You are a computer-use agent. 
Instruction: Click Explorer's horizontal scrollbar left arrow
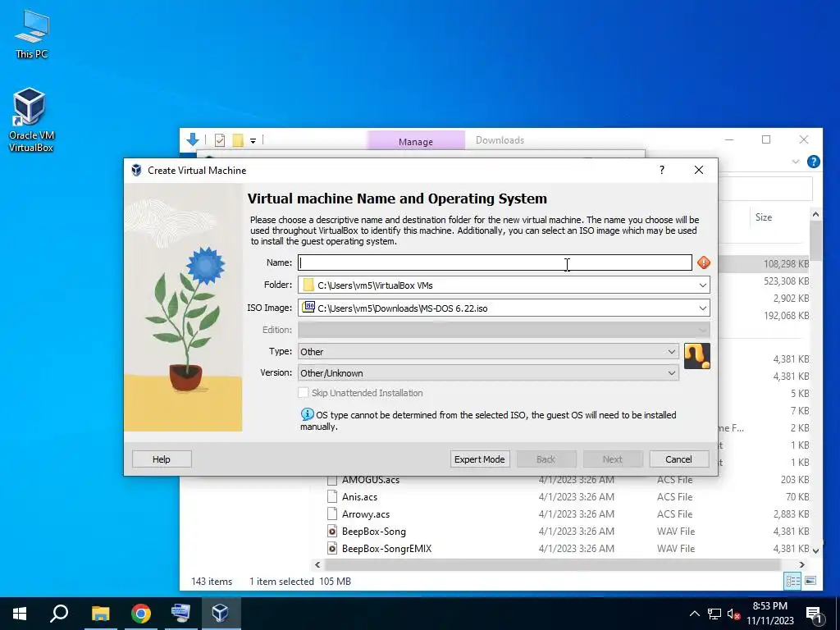pyautogui.click(x=317, y=564)
